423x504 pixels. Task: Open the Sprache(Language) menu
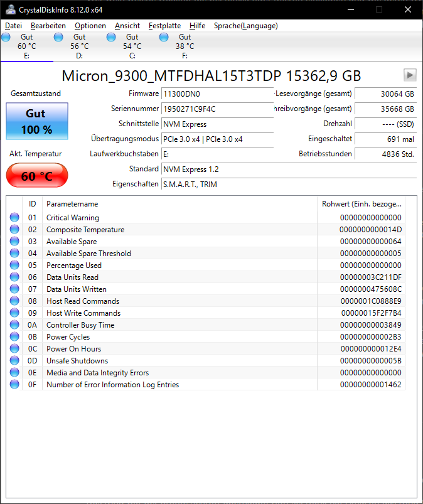pyautogui.click(x=246, y=26)
